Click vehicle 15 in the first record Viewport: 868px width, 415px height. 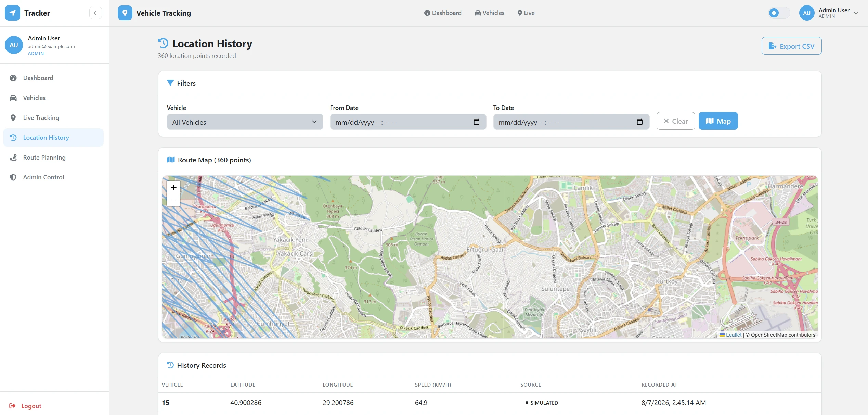point(166,403)
